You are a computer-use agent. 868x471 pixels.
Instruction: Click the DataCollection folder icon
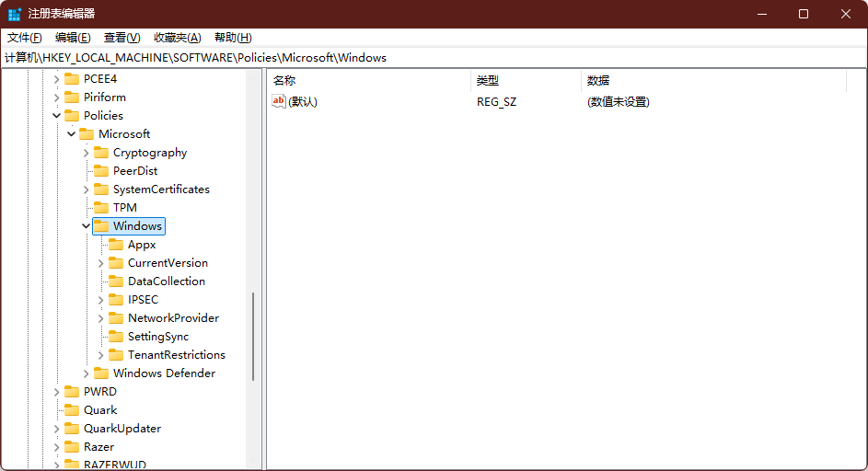[x=116, y=281]
